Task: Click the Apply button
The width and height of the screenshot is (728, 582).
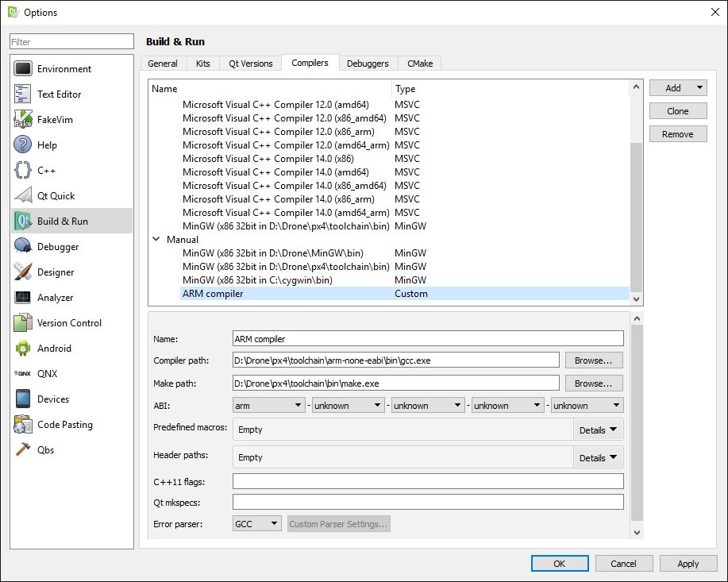Action: point(688,564)
